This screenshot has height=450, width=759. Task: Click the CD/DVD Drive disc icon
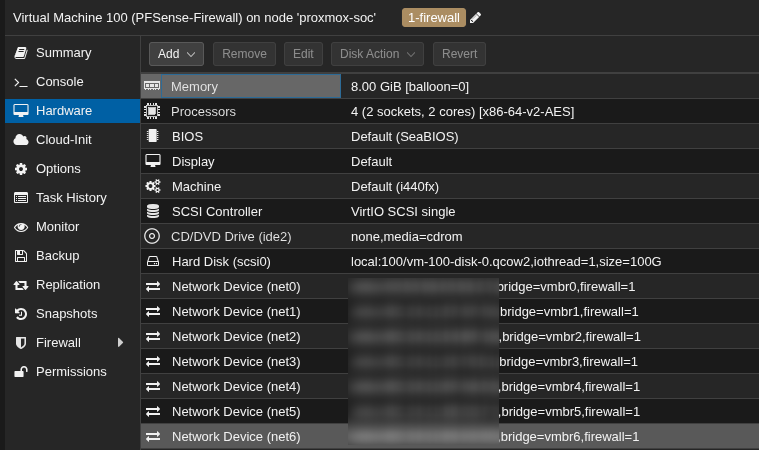point(152,236)
